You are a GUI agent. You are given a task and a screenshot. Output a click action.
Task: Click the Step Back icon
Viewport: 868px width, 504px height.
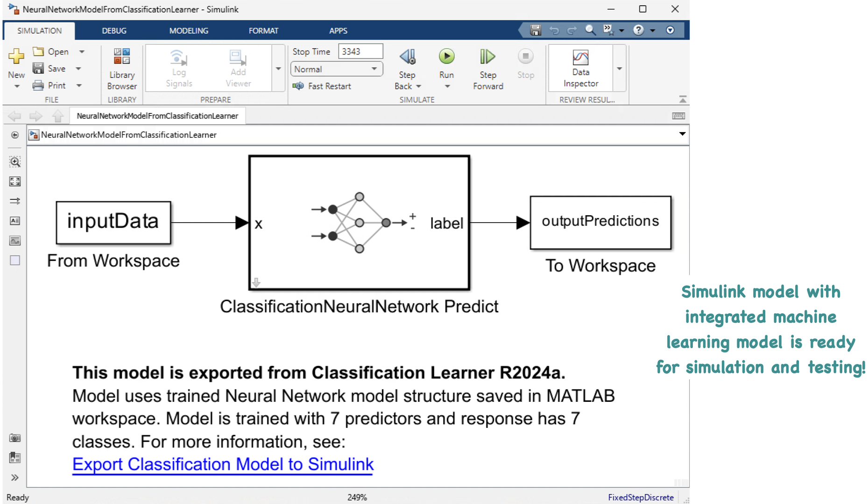[x=407, y=57]
